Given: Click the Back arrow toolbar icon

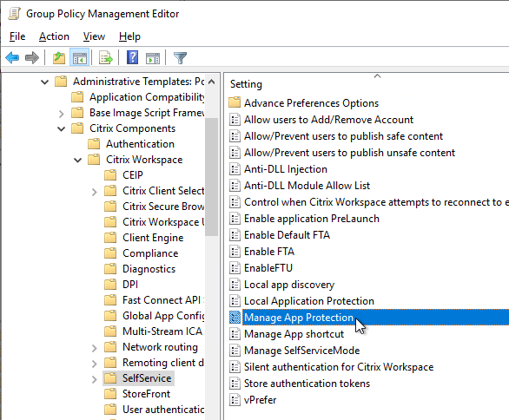Looking at the screenshot, I should pos(12,58).
